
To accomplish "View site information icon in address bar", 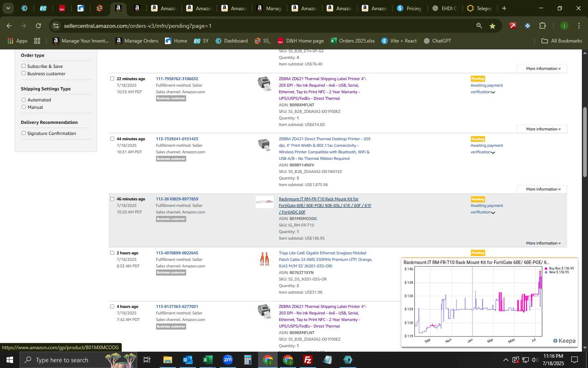I will point(56,26).
